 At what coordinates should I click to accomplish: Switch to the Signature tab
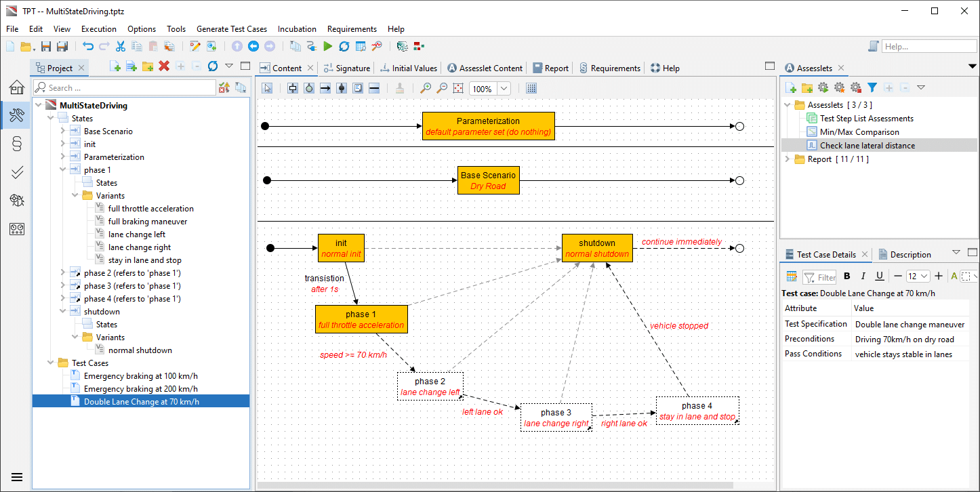point(347,68)
